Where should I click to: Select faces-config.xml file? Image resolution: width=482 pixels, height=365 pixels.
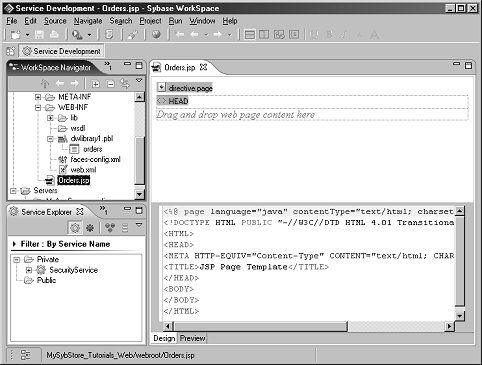tap(95, 160)
